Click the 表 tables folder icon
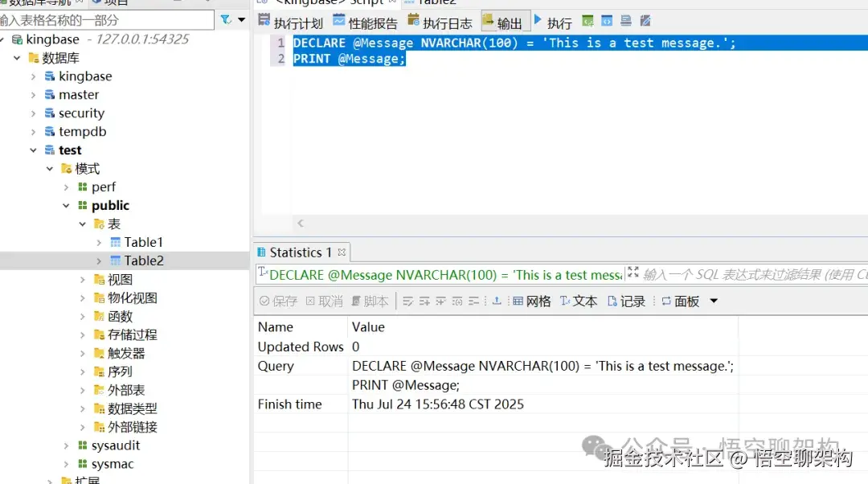868x484 pixels. coord(99,224)
